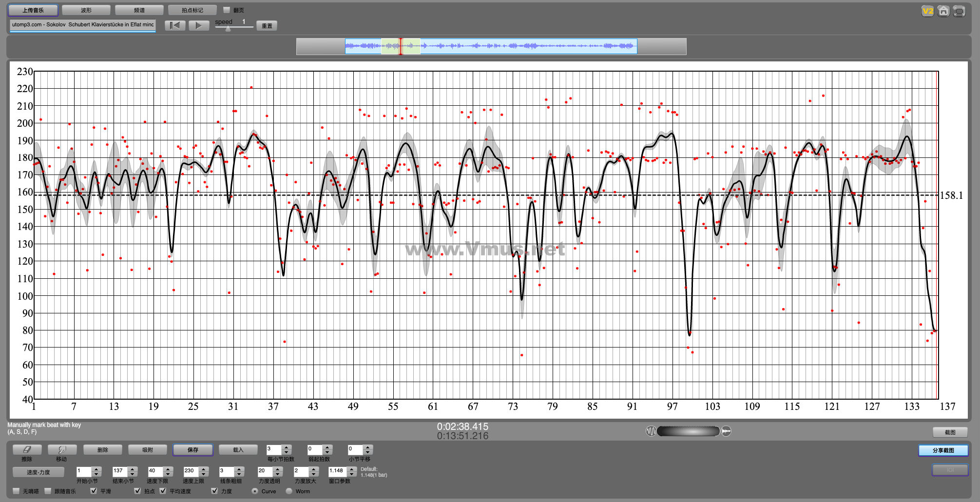Jump back with skip-to-start button
Screen dimensions: 980x502
[x=175, y=25]
